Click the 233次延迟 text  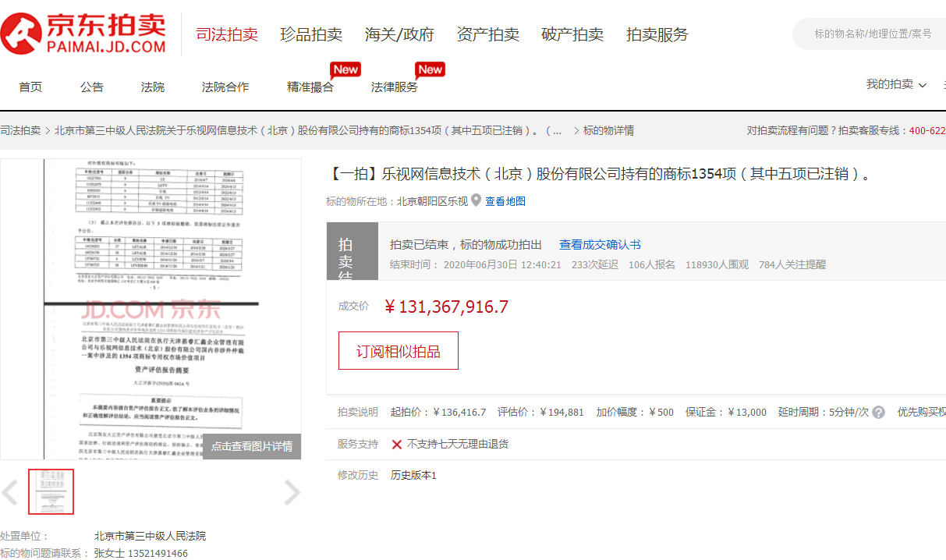click(x=595, y=264)
